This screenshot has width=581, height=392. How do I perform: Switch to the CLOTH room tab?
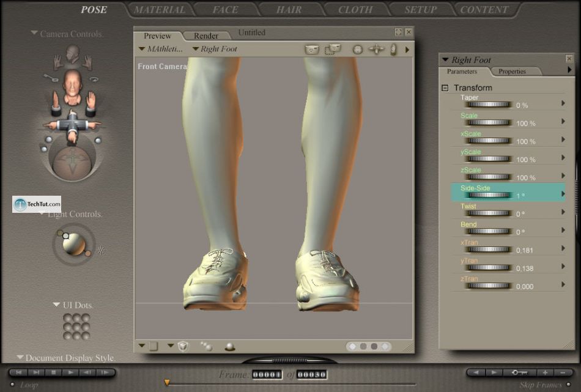(355, 10)
